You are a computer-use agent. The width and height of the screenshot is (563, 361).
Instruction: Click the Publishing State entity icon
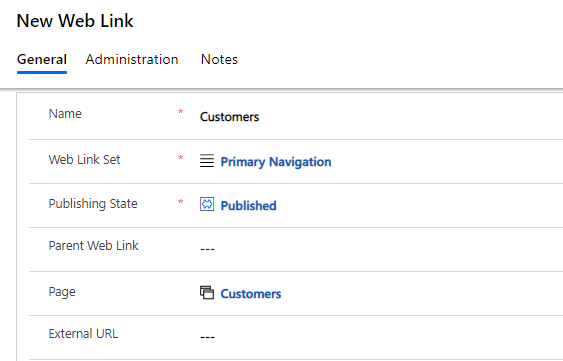207,204
